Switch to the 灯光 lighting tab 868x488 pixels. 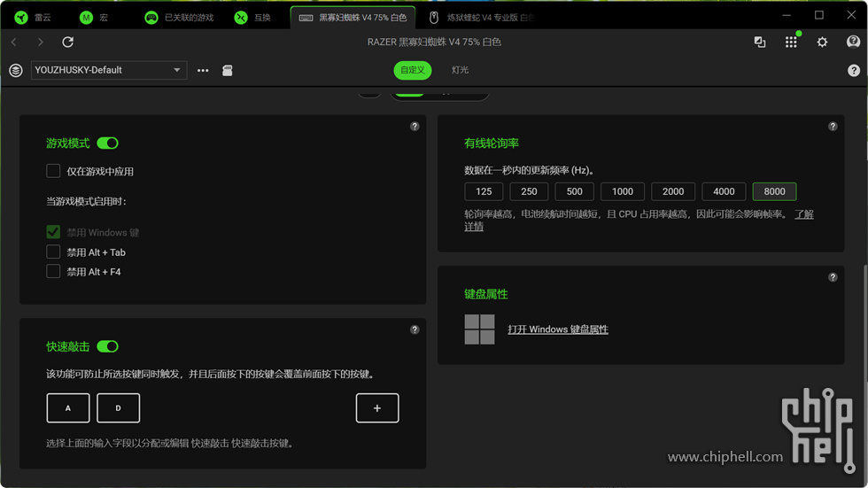click(x=460, y=70)
